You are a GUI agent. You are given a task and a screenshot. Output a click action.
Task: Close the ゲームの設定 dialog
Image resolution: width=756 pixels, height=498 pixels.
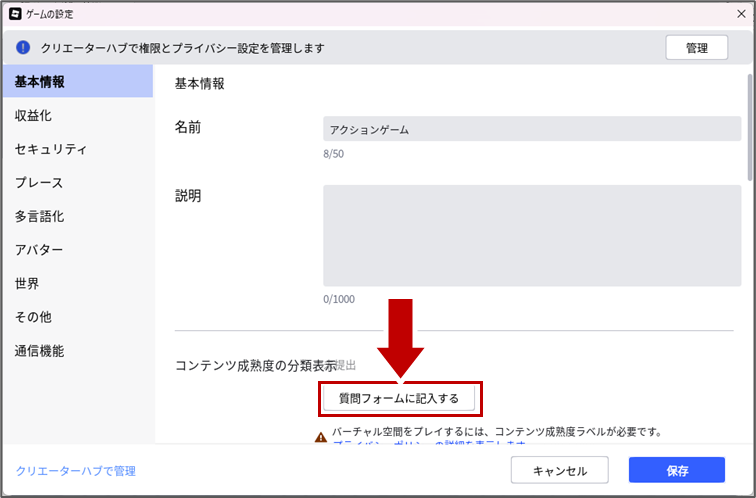[742, 14]
